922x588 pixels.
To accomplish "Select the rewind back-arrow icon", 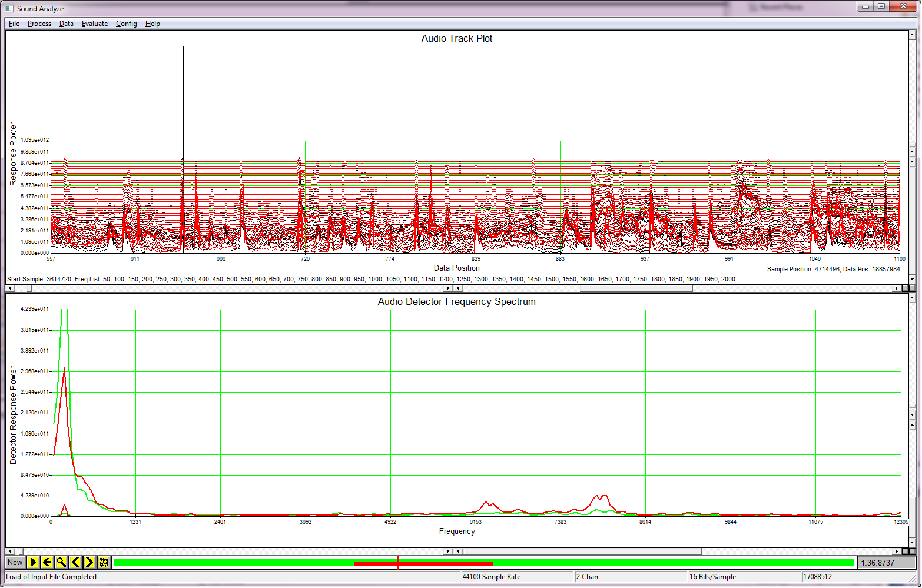I will coord(47,562).
